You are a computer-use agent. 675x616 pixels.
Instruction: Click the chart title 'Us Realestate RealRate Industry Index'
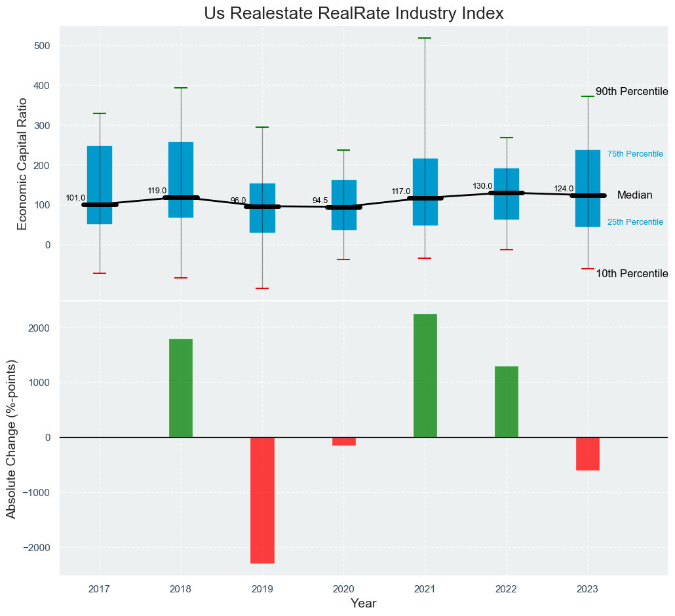coord(353,14)
